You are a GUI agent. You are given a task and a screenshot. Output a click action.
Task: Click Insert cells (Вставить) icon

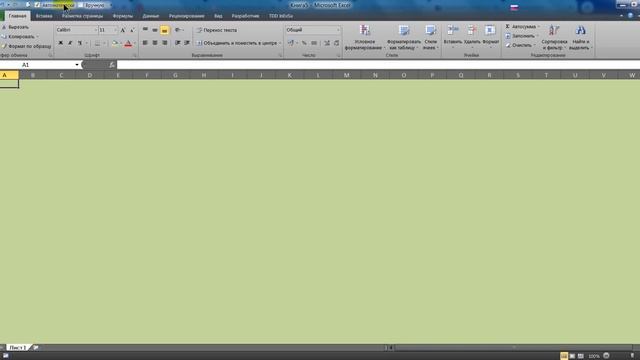453,31
